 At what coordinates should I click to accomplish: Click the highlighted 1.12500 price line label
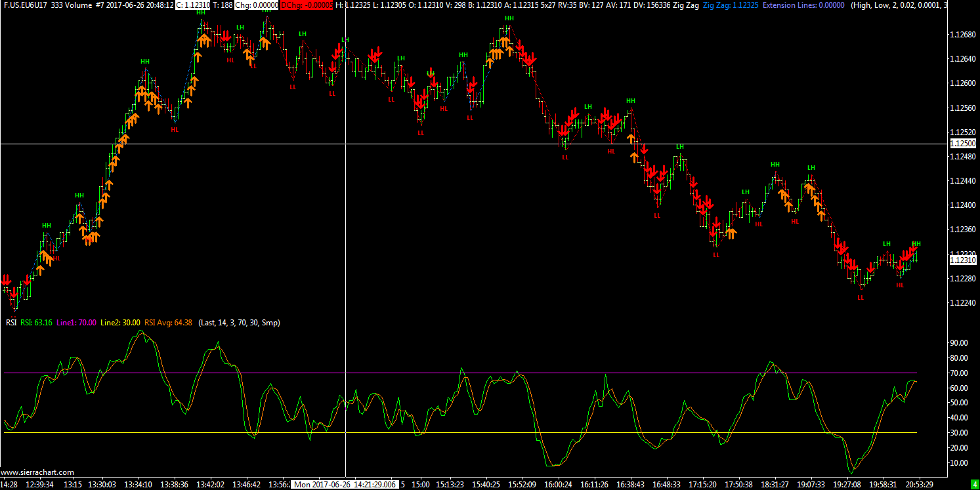tap(963, 144)
